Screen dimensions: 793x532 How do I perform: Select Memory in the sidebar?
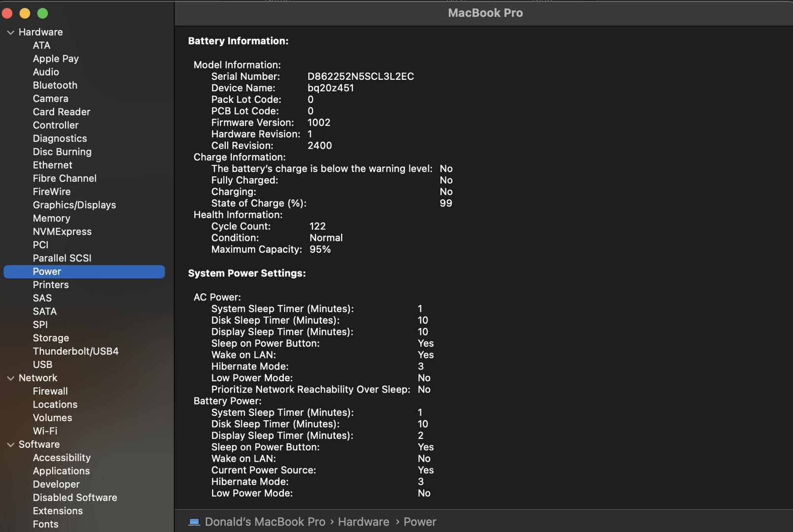[x=51, y=218]
